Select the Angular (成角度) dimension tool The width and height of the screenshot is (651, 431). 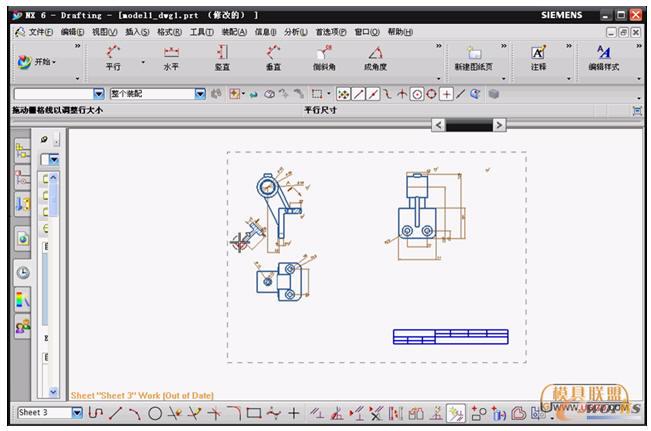[x=375, y=57]
